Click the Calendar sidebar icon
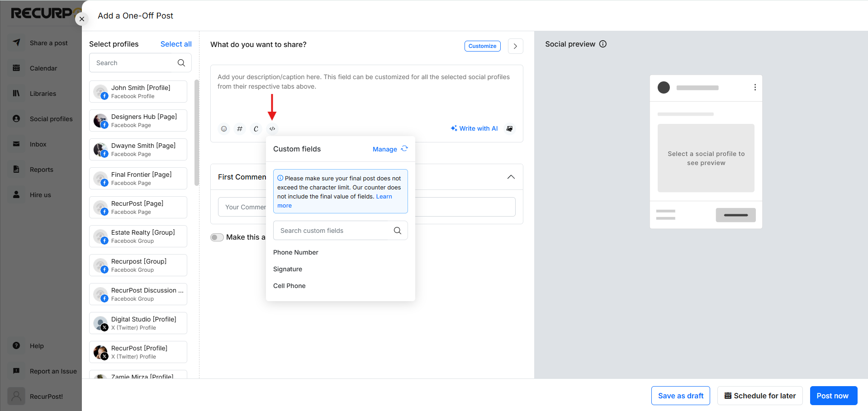 pos(16,68)
